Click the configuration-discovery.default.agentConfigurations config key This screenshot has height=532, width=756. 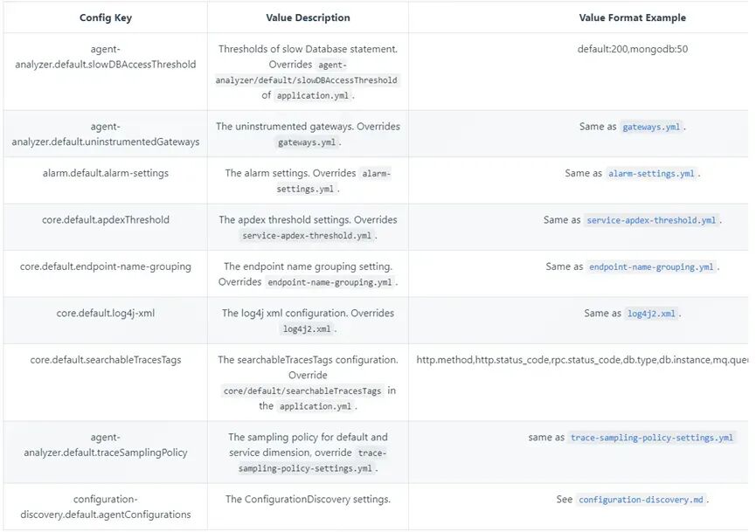point(106,507)
